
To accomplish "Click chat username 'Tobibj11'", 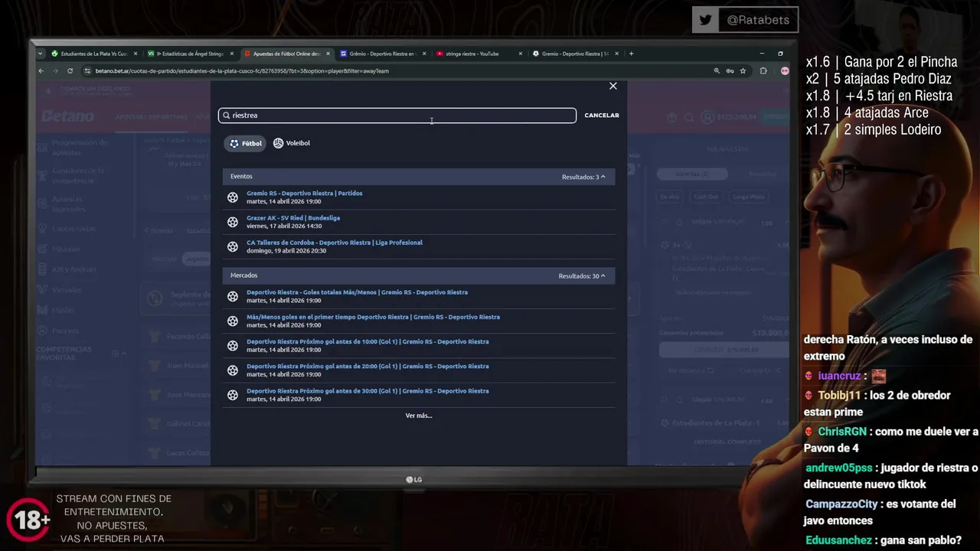I will point(839,395).
